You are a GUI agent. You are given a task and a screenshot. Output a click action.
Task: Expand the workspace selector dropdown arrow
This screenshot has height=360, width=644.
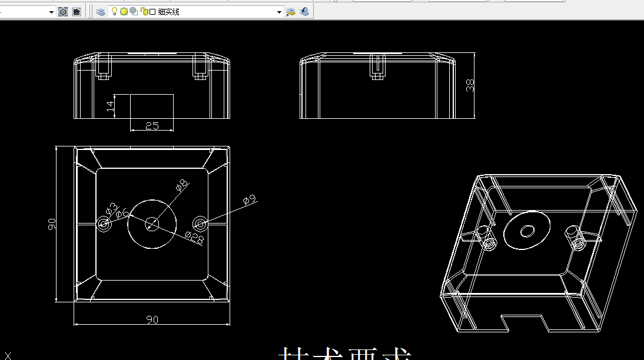(x=51, y=12)
